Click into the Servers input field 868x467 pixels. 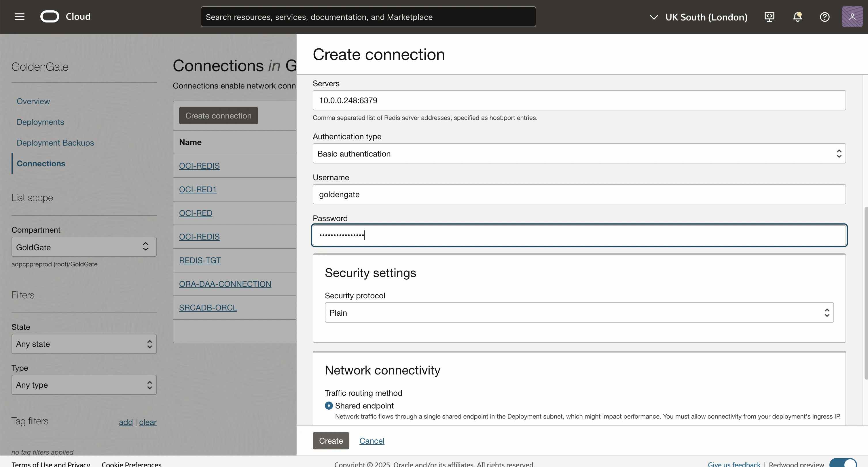pos(579,101)
